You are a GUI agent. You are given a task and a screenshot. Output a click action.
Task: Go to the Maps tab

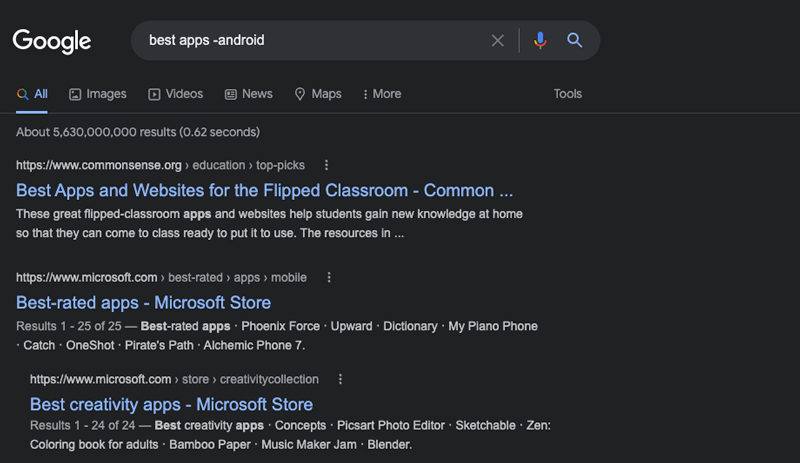click(318, 94)
